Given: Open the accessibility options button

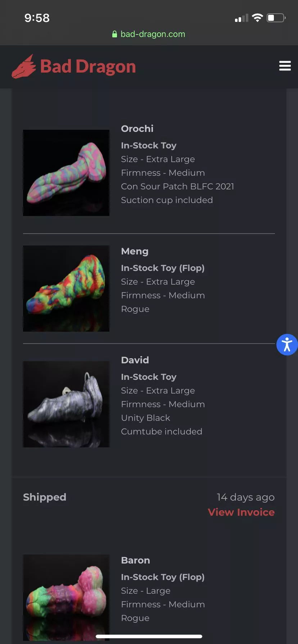Looking at the screenshot, I should tap(287, 345).
